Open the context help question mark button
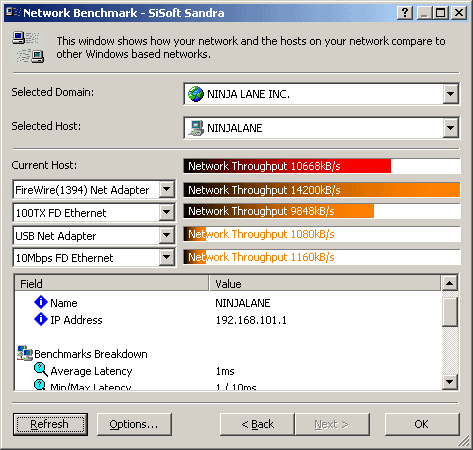Viewport: 473px width, 450px height. 405,13
